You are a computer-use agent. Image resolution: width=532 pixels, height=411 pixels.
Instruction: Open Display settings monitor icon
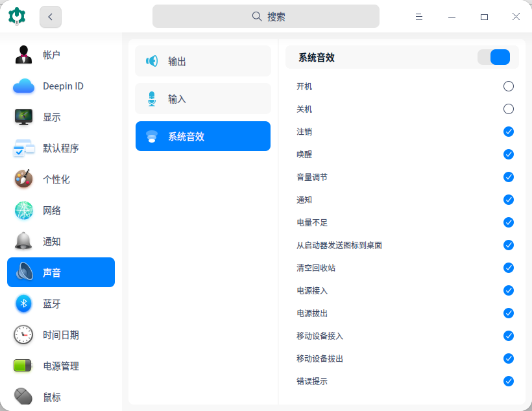click(x=24, y=117)
